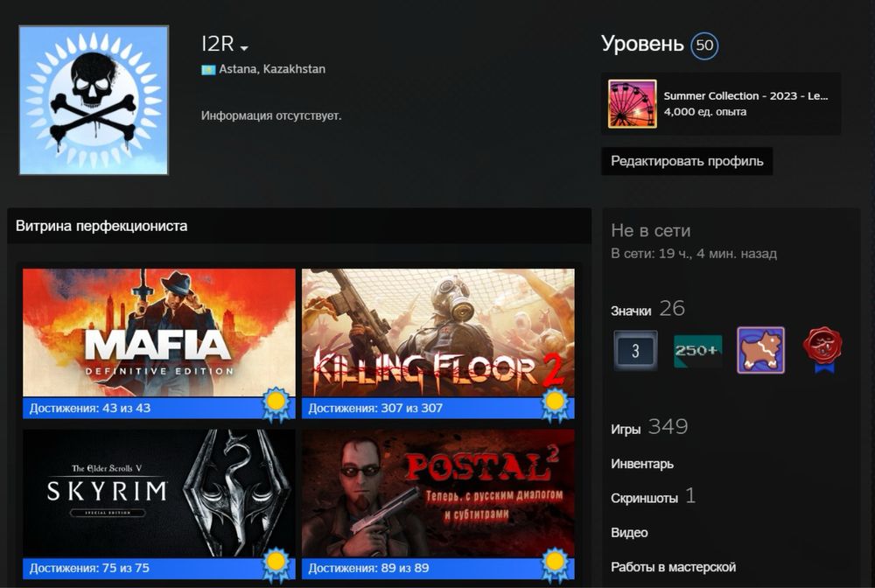This screenshot has height=588, width=875.
Task: Click the Не в сети status text
Action: [651, 230]
